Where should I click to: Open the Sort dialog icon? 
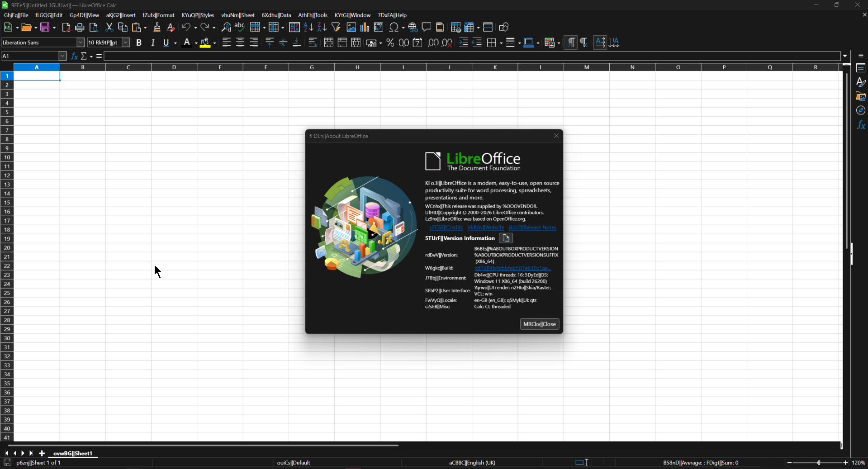tap(294, 28)
